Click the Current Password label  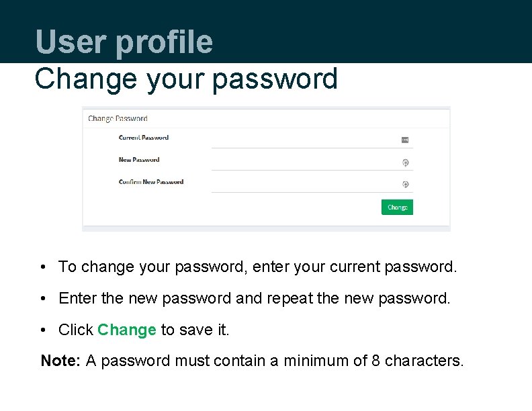click(143, 138)
